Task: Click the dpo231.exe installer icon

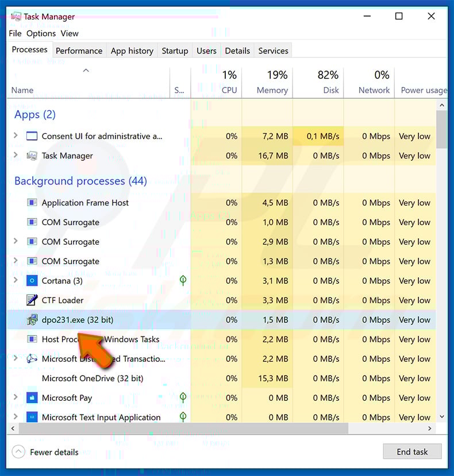Action: click(32, 319)
